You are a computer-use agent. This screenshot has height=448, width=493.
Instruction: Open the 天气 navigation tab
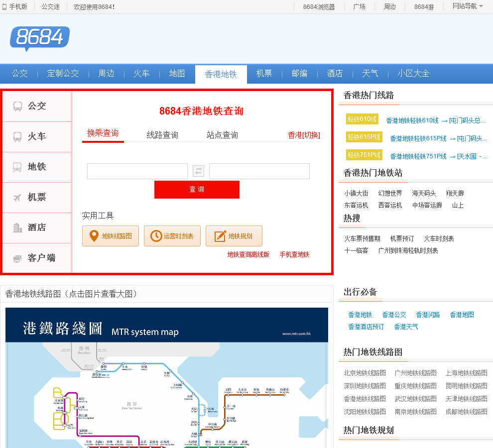click(370, 74)
